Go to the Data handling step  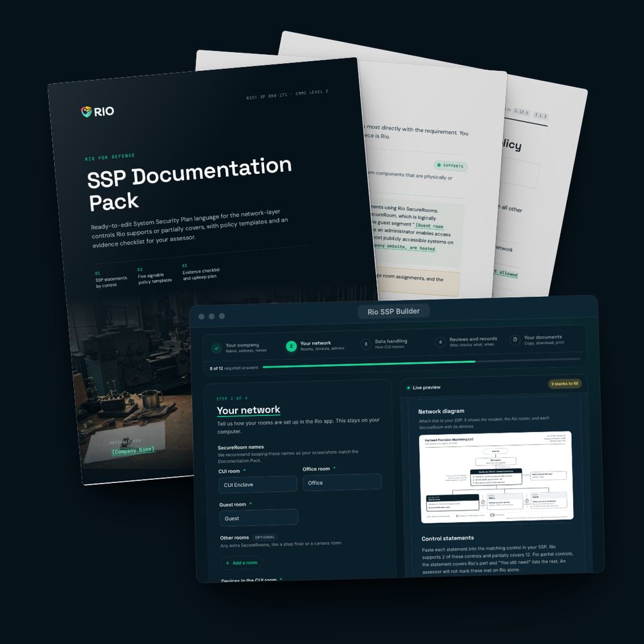[x=384, y=344]
